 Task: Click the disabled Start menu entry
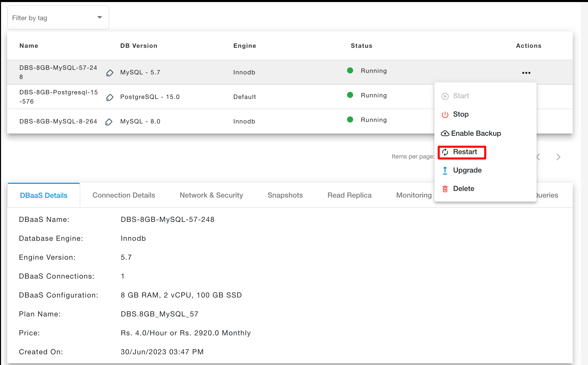(x=455, y=96)
